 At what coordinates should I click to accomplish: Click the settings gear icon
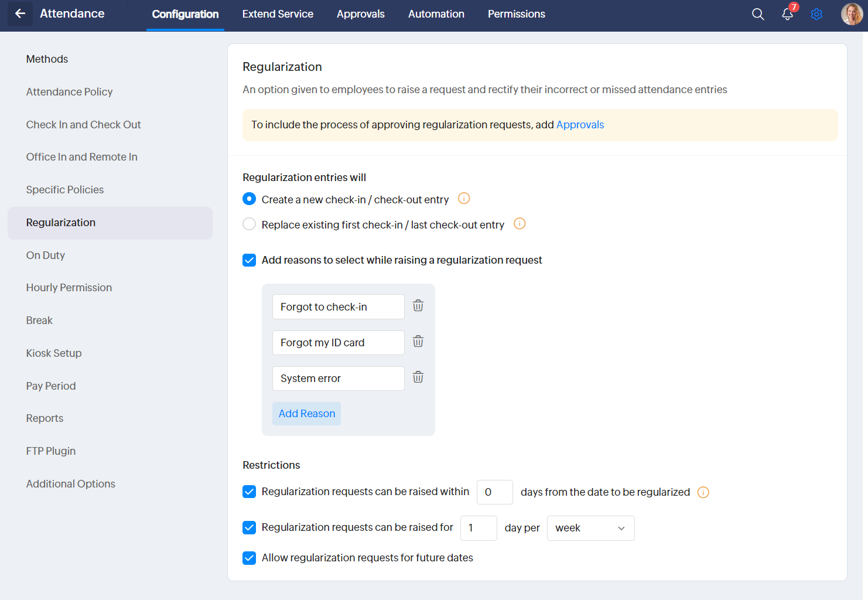(816, 14)
